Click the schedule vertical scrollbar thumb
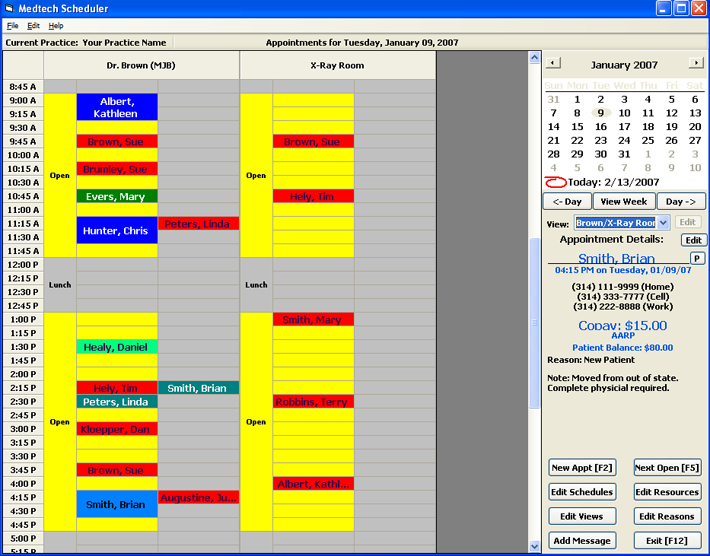Viewport: 710px width, 556px height. point(534,323)
